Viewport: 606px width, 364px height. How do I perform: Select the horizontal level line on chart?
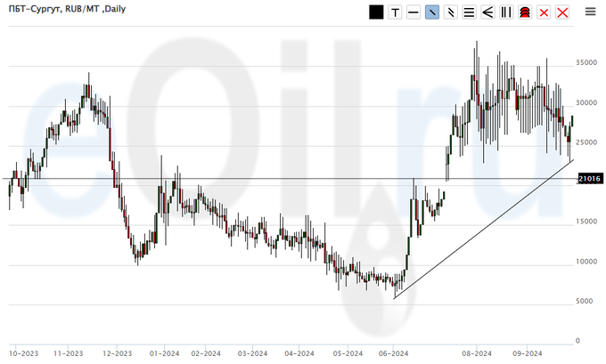click(267, 179)
